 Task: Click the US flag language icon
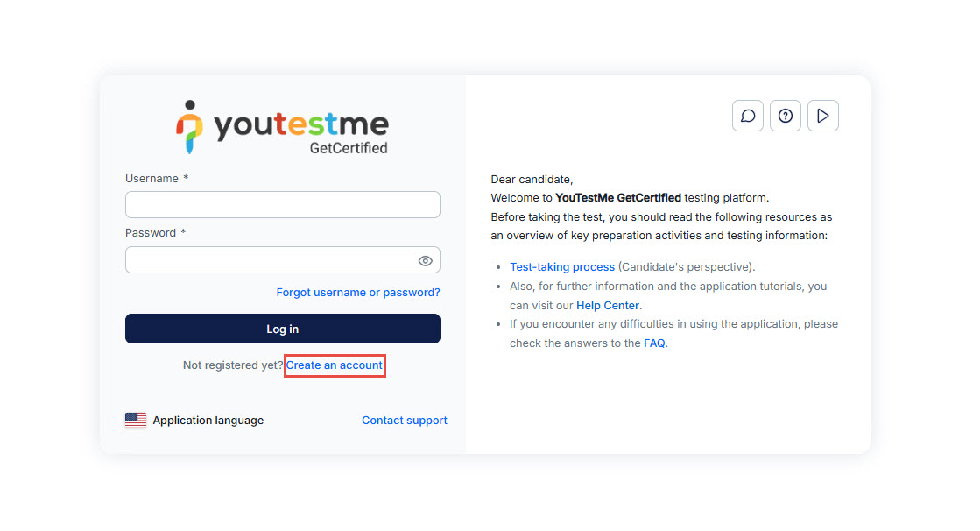pyautogui.click(x=136, y=421)
